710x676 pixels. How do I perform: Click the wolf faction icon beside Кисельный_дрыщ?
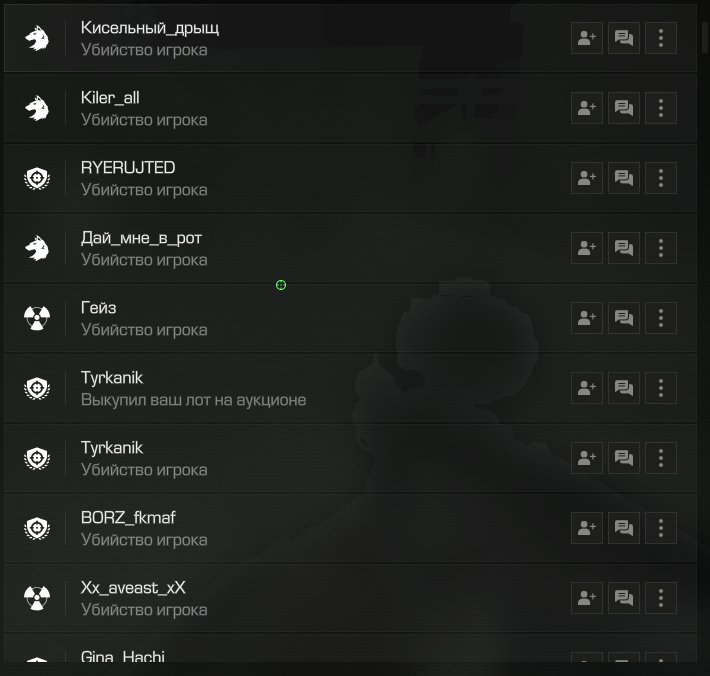37,38
